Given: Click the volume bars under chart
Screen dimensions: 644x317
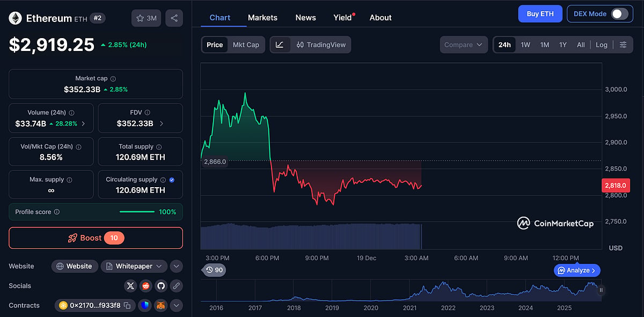Looking at the screenshot, I should click(x=311, y=237).
